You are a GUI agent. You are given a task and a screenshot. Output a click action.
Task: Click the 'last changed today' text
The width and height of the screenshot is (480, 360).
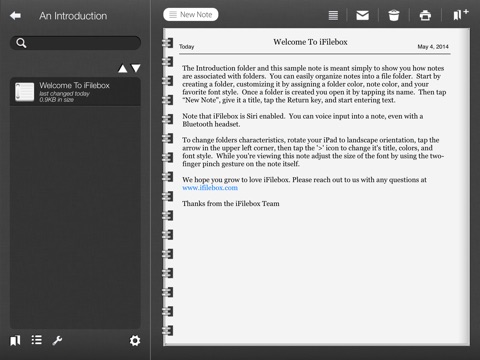coord(64,94)
